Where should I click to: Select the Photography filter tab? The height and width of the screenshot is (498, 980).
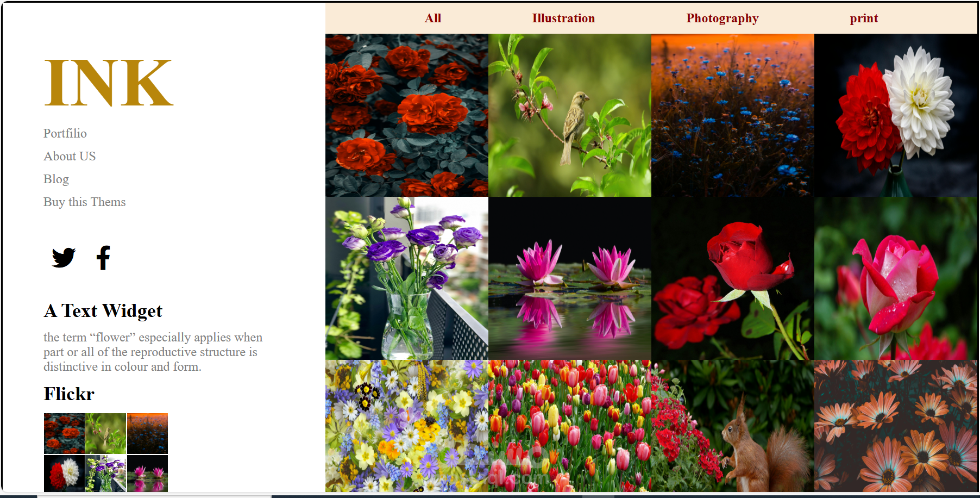tap(722, 18)
